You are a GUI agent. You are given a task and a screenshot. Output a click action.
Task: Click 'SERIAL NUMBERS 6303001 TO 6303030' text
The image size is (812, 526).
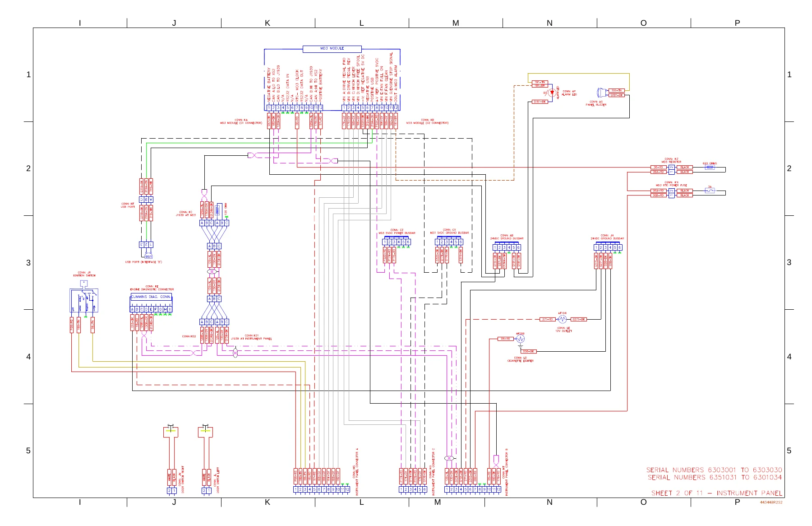tap(714, 470)
